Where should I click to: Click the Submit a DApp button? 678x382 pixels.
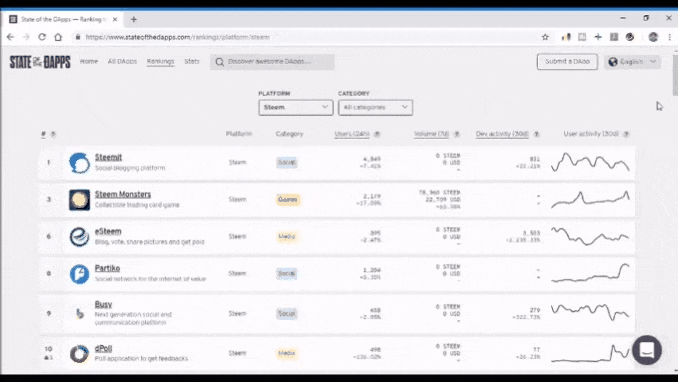(567, 62)
